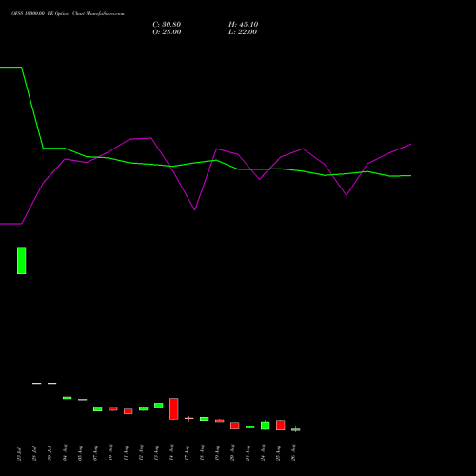This screenshot has width=476, height=476.
Task: Click the red candle above 11 Aug
Action: coord(129,411)
